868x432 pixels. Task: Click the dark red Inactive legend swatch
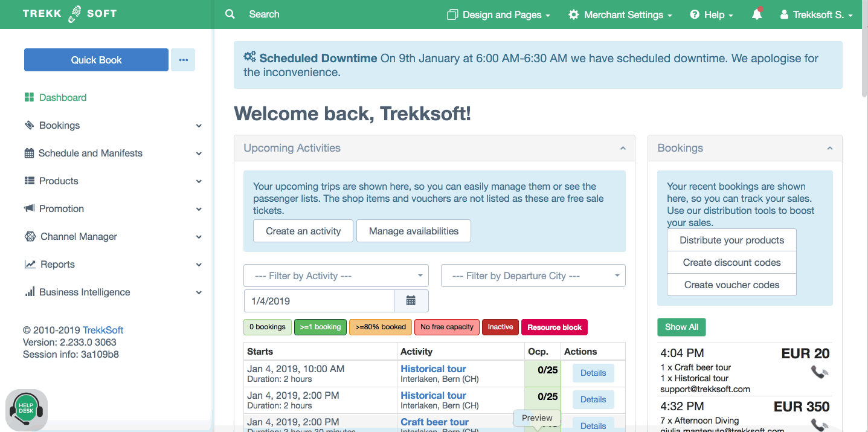[500, 327]
